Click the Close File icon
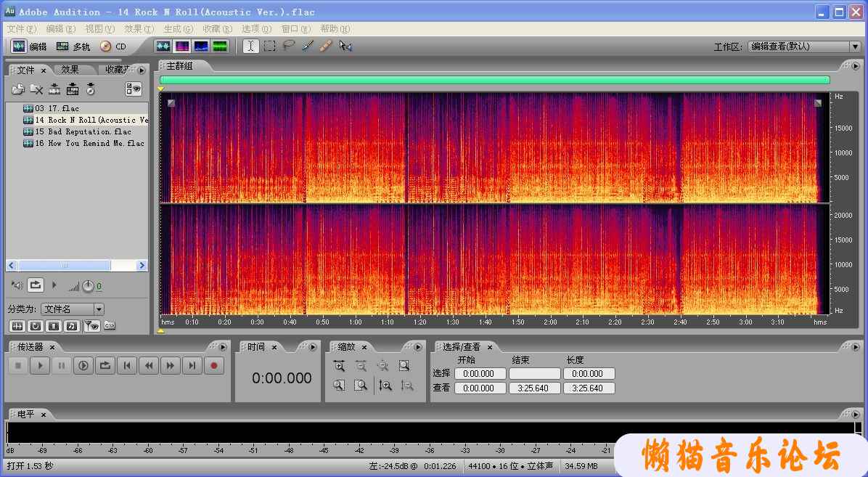 click(36, 89)
